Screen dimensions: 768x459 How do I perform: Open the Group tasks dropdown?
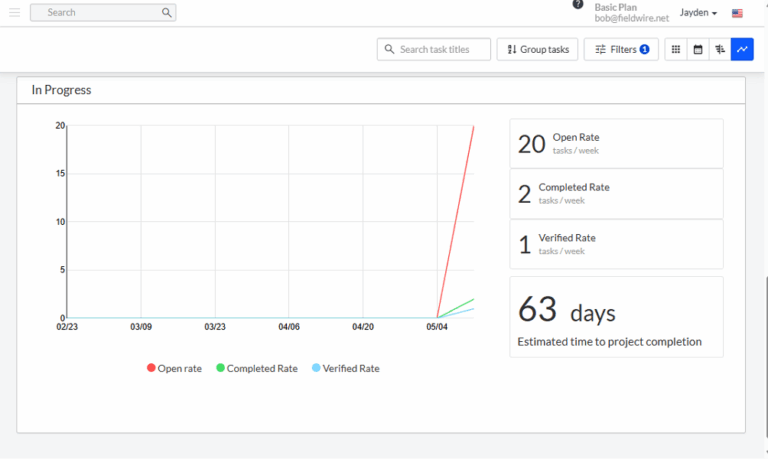(537, 49)
